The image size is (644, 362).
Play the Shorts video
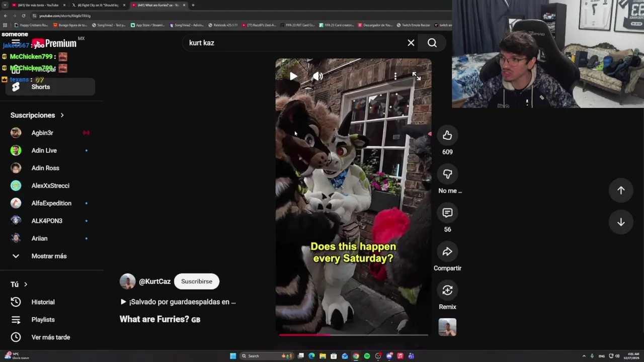point(293,76)
